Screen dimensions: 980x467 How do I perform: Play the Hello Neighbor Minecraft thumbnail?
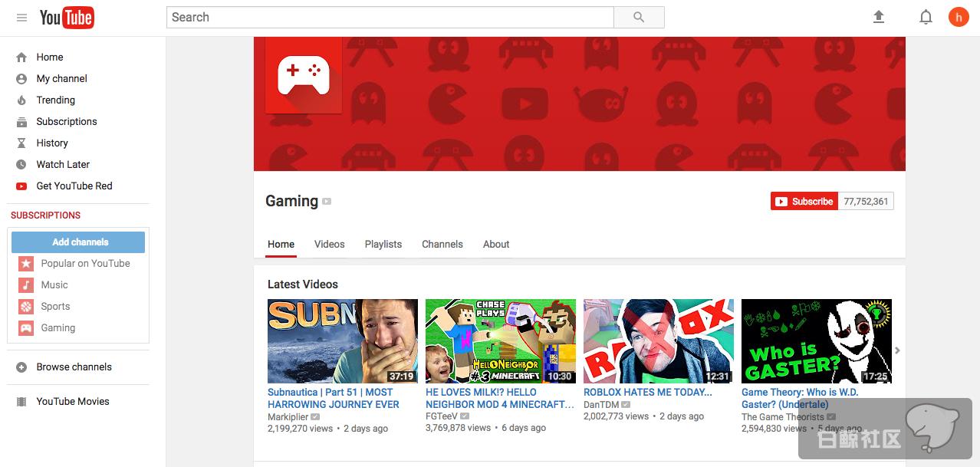tap(501, 341)
